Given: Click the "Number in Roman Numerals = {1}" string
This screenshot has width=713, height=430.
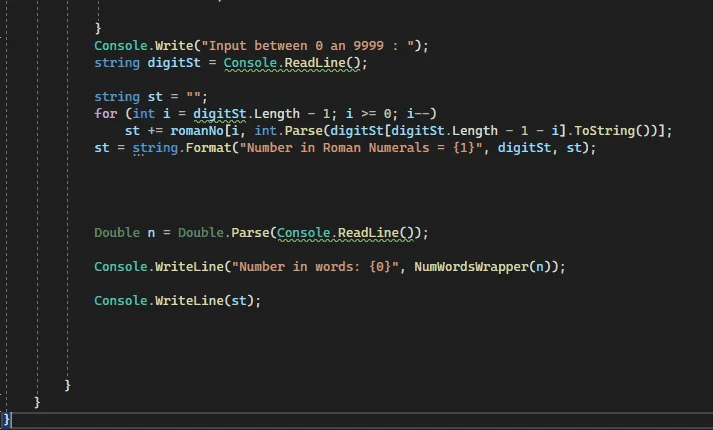Looking at the screenshot, I should 361,148.
